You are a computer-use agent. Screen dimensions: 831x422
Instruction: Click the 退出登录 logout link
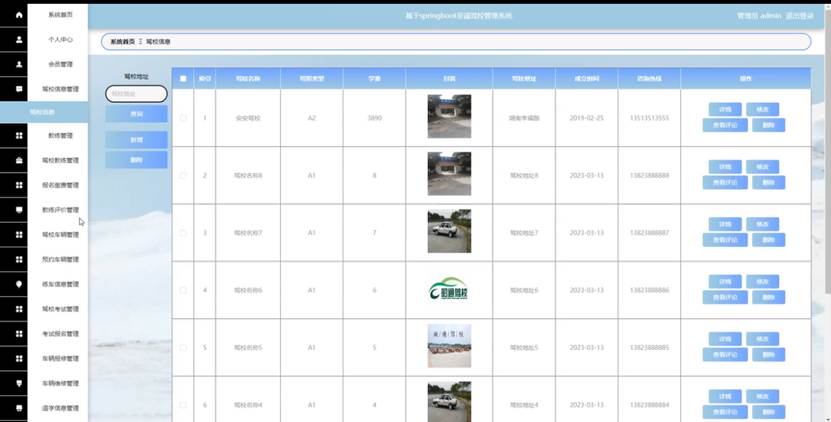click(799, 16)
